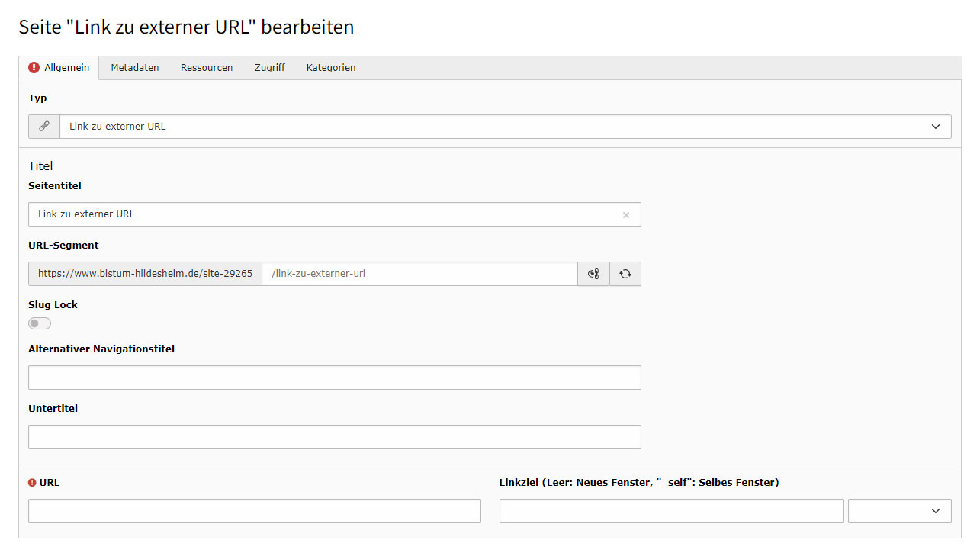Open the Typ dropdown
The image size is (980, 543).
point(505,127)
